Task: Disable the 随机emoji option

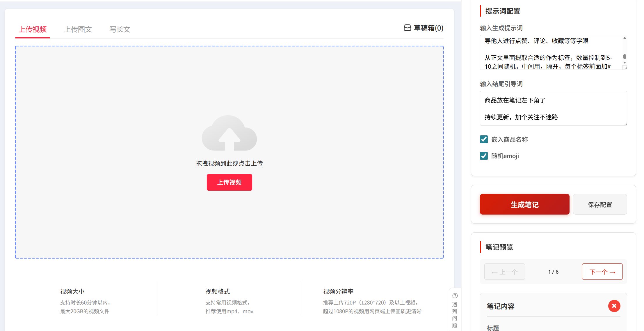Action: click(x=483, y=156)
